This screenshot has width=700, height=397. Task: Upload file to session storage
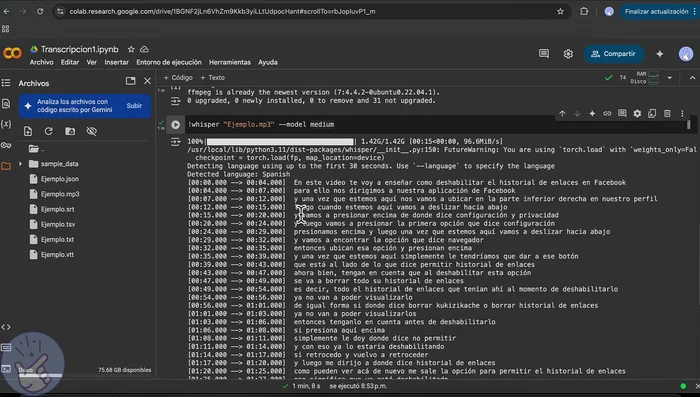point(28,131)
